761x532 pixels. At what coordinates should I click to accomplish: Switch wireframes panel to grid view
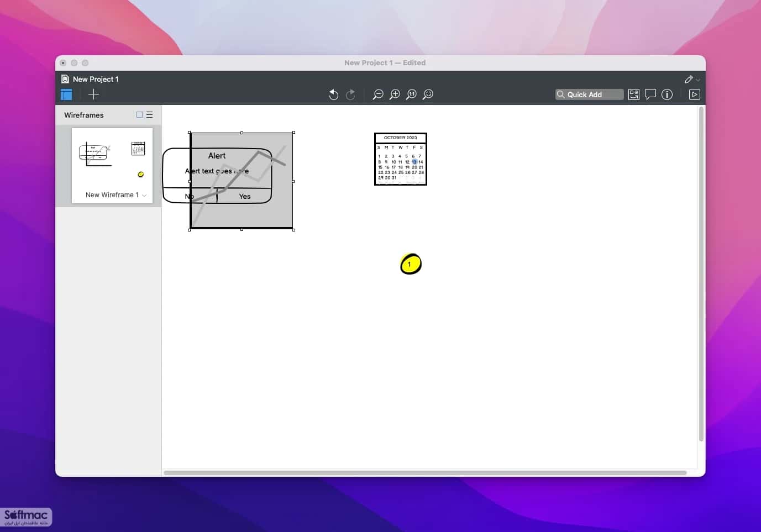(x=139, y=115)
